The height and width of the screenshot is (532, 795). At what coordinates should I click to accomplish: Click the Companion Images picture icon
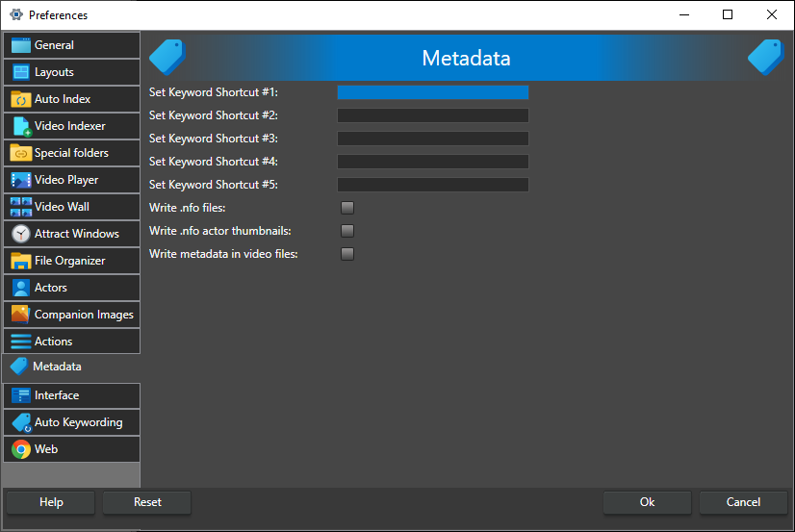coord(20,315)
